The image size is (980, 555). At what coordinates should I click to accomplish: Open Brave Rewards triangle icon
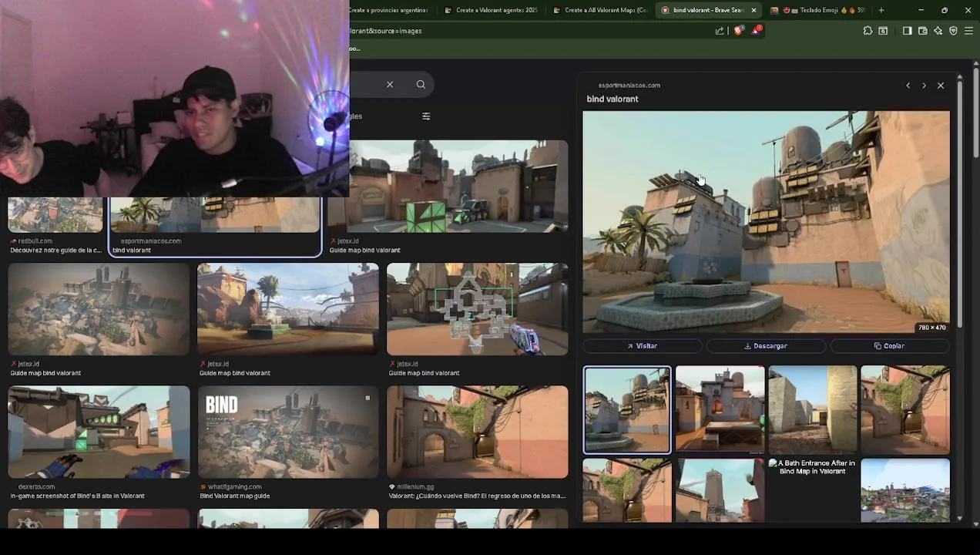click(x=757, y=31)
